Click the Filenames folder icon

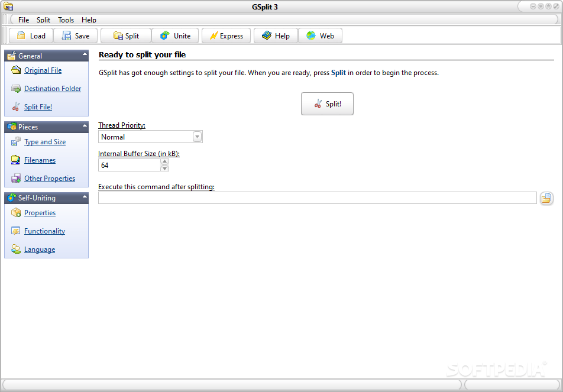point(16,160)
